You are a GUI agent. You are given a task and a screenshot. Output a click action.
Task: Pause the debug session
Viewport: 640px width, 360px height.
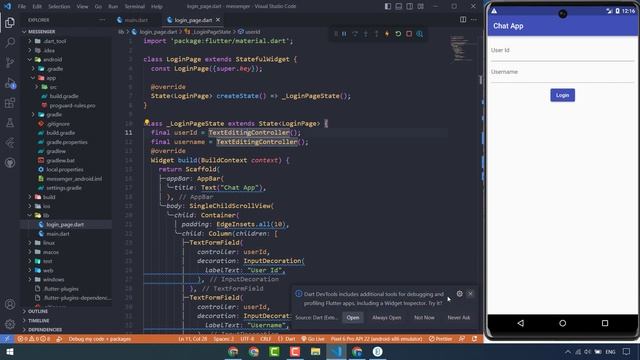tap(344, 34)
